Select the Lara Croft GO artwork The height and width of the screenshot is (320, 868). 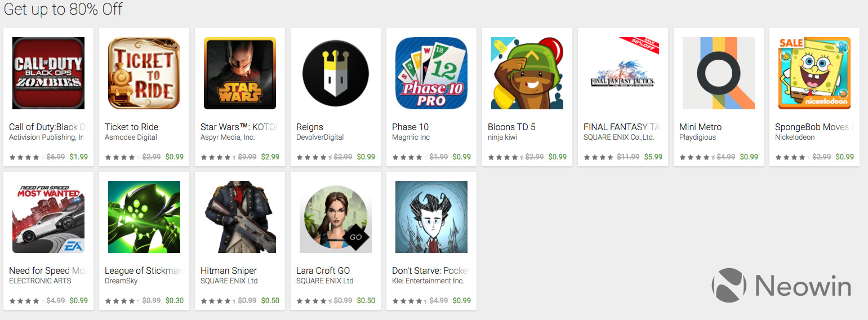336,217
